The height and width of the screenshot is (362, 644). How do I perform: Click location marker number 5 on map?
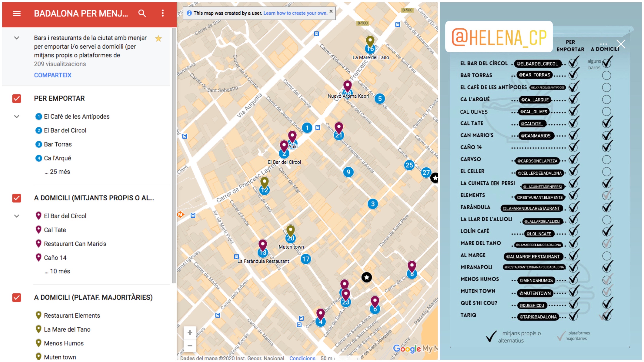(x=379, y=98)
